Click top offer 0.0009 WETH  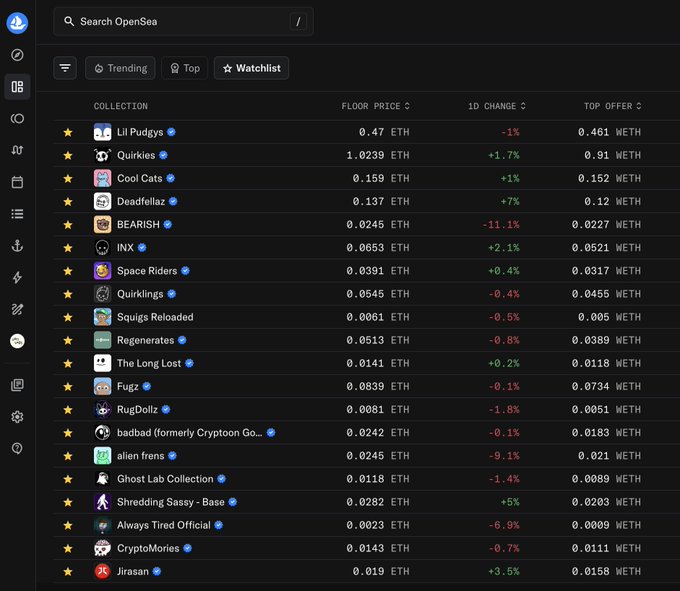(606, 525)
